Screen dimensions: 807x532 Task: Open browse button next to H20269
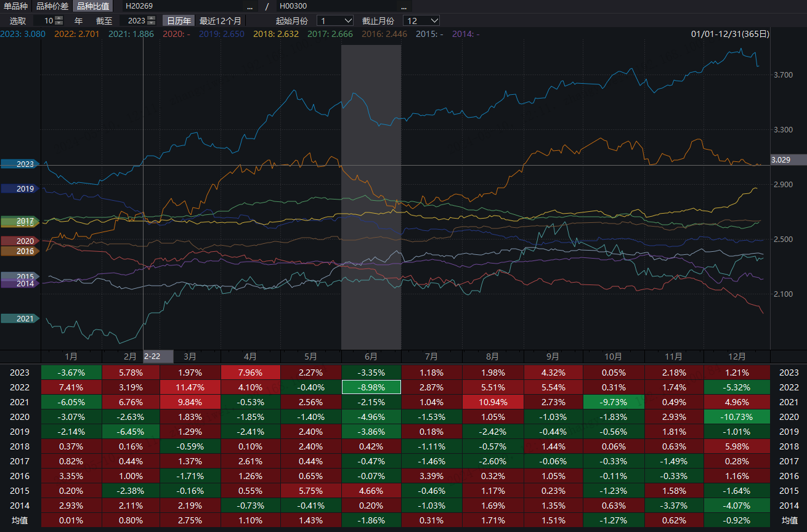pyautogui.click(x=249, y=7)
